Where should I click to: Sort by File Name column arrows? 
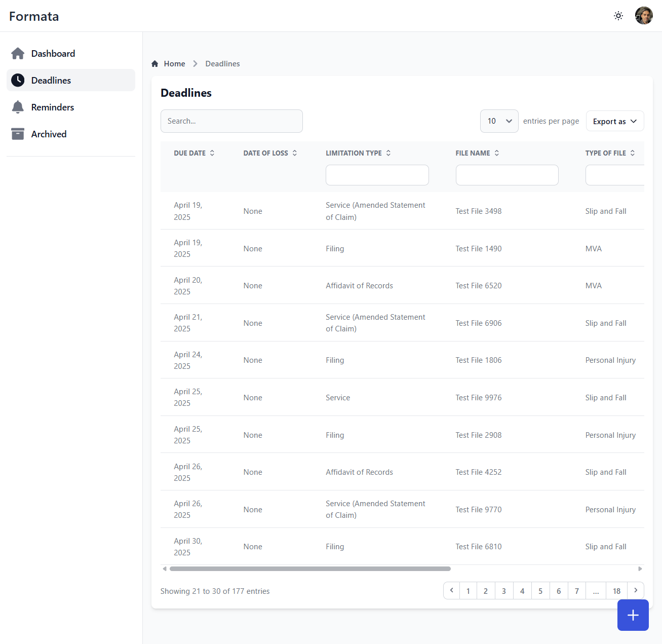coord(497,153)
